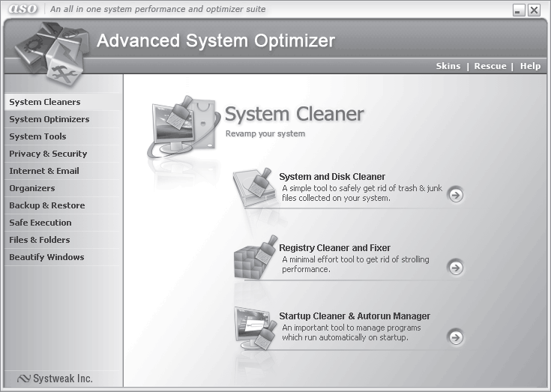Open Internet & Email category
Screen dimensions: 551x392
(43, 171)
